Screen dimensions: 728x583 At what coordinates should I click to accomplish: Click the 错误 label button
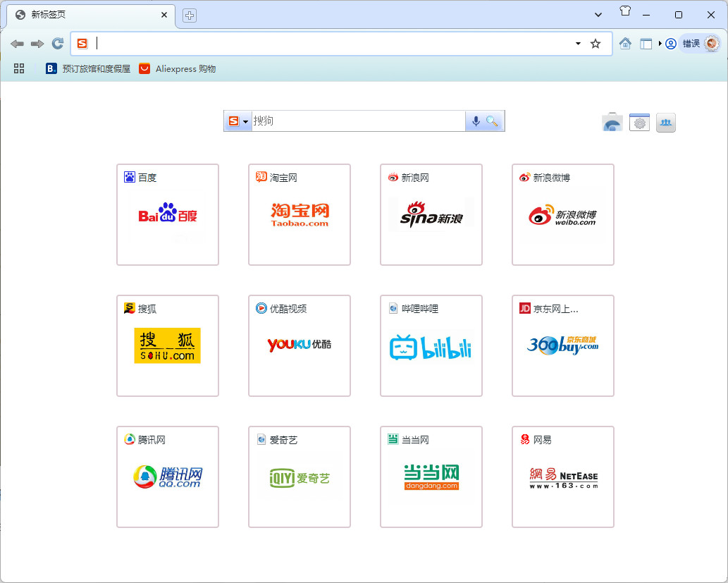click(691, 44)
